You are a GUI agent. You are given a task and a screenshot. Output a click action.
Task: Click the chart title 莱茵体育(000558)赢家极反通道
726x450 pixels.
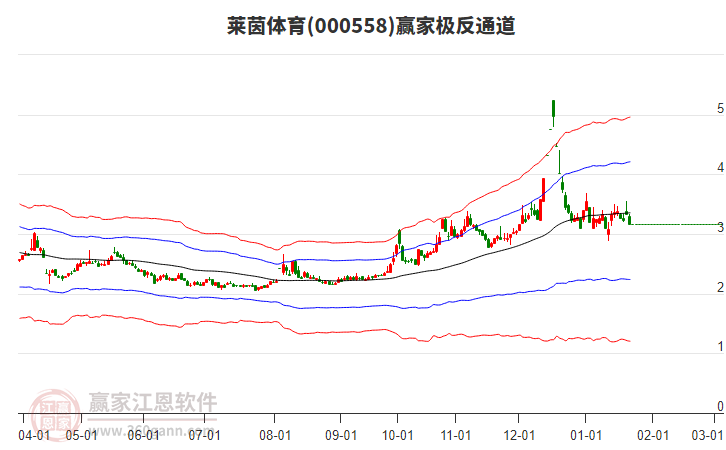(371, 26)
